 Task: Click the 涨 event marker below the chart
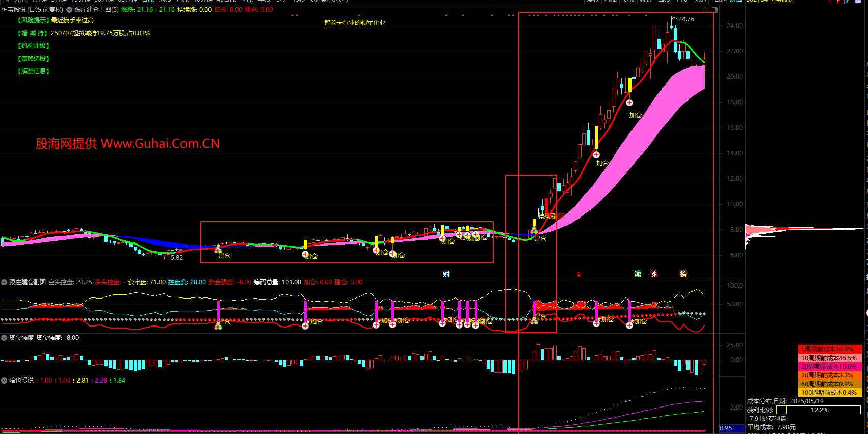(654, 274)
